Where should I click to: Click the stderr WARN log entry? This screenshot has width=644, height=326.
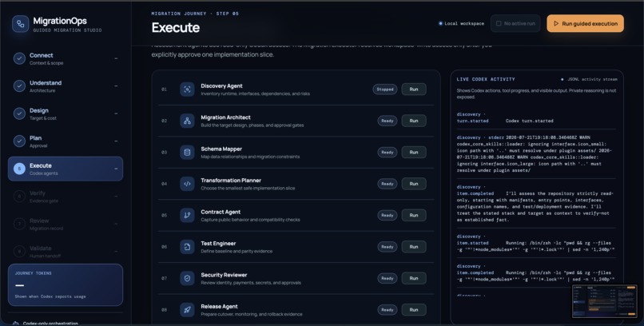tap(535, 153)
